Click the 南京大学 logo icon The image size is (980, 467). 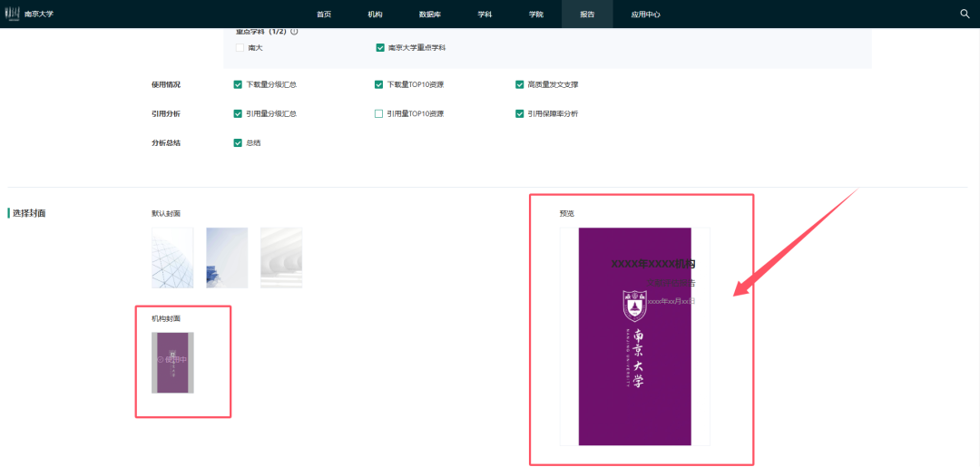(x=13, y=14)
